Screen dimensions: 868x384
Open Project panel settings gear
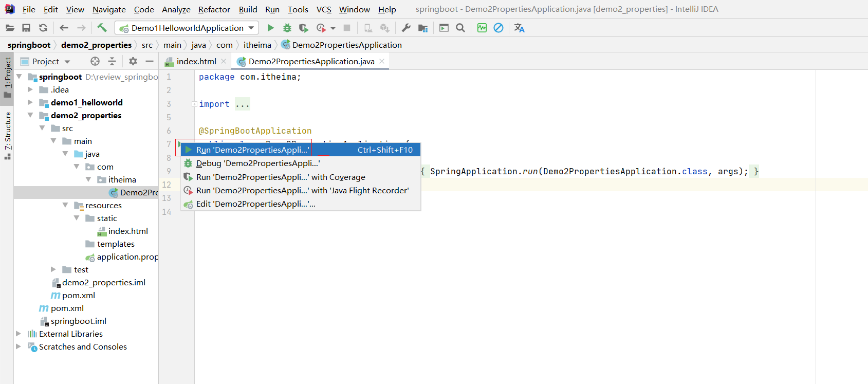point(133,61)
